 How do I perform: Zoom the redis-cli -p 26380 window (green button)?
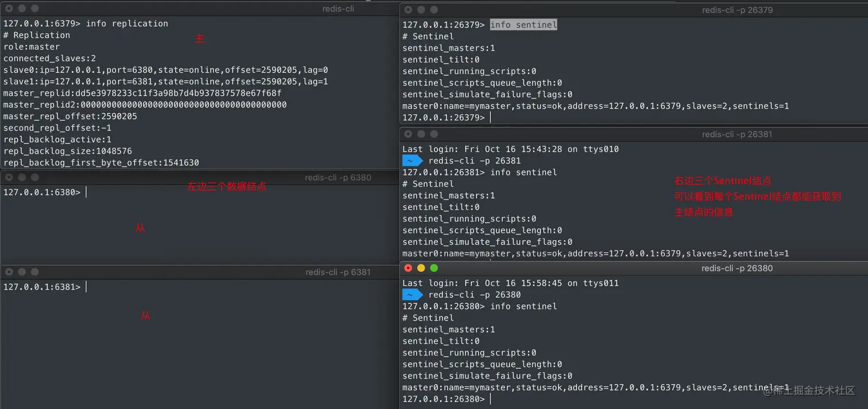point(434,268)
